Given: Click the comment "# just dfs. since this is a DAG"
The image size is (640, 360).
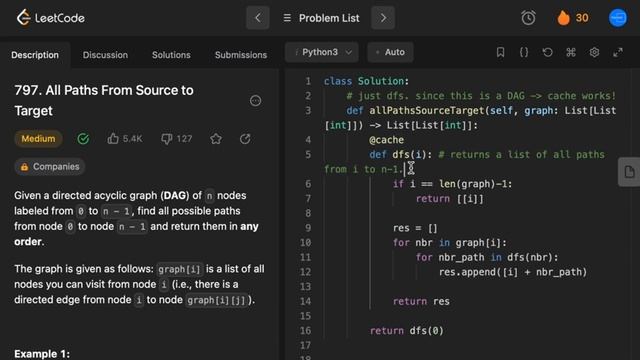Looking at the screenshot, I should [x=437, y=96].
